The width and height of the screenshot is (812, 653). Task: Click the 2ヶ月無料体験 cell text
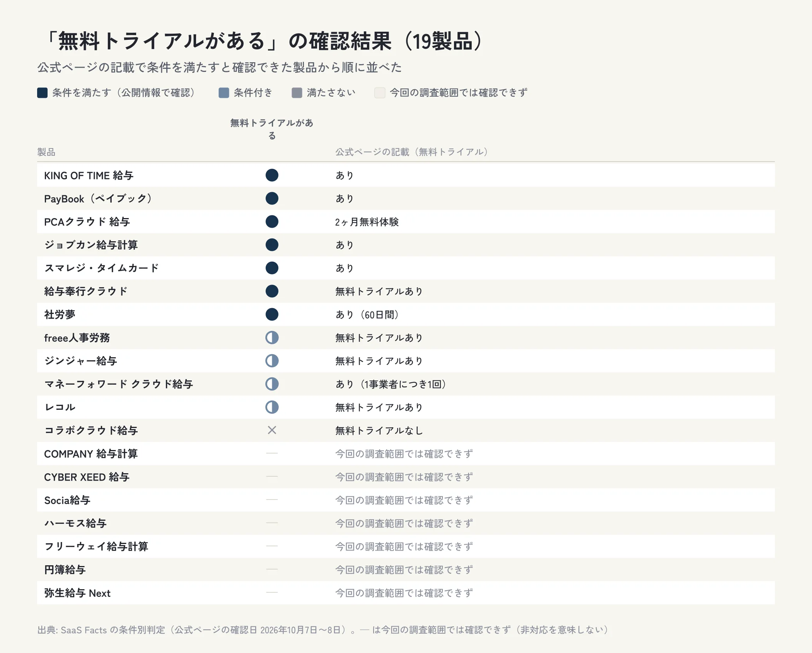[x=367, y=222]
